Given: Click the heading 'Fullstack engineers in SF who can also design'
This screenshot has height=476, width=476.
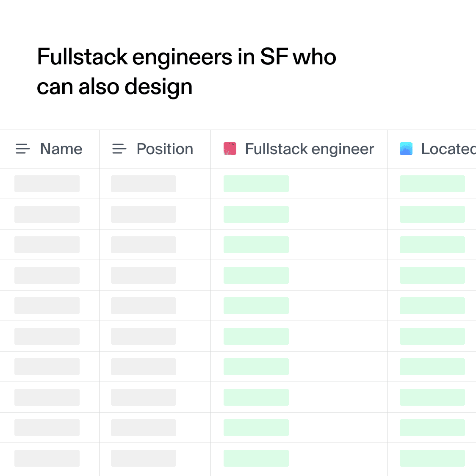Looking at the screenshot, I should [x=186, y=72].
